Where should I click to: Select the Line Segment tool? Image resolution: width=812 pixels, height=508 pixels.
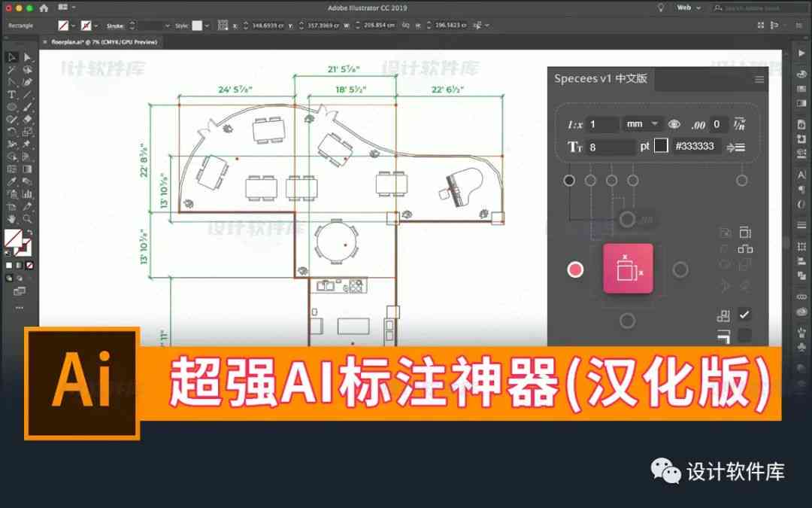click(x=28, y=94)
